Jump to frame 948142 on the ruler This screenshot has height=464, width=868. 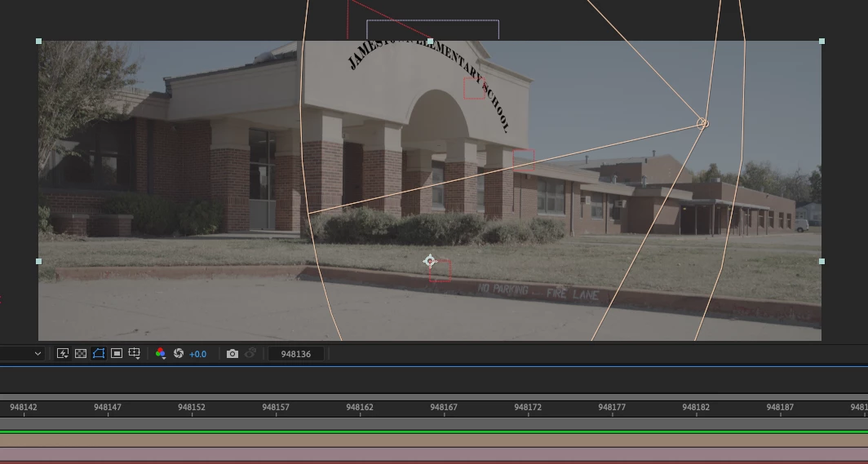23,407
